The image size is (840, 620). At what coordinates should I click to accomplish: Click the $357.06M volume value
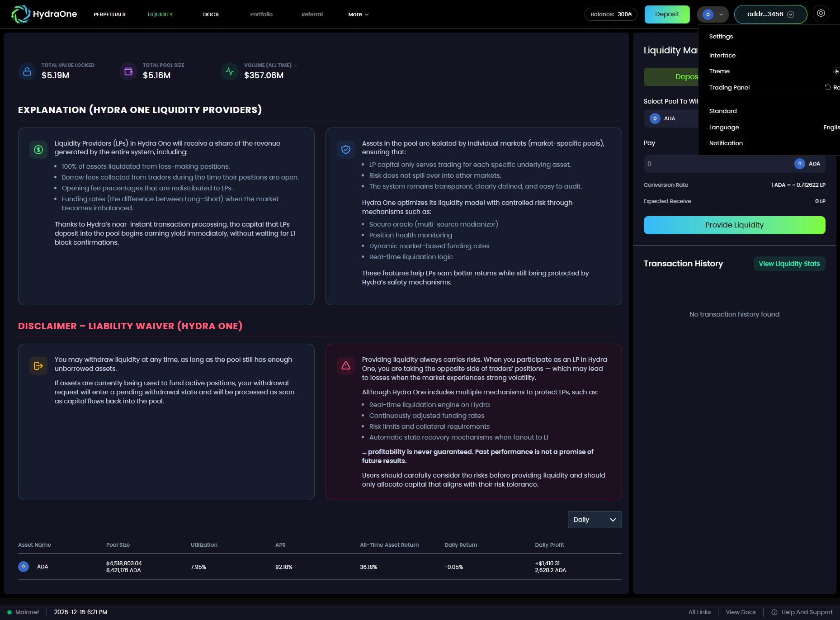264,76
